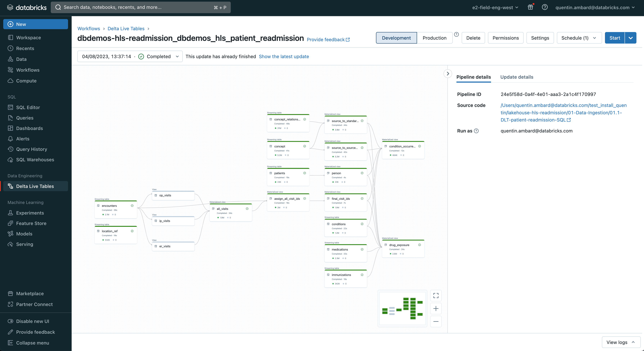Zoom out the pipeline graph
644x351 pixels.
(436, 321)
